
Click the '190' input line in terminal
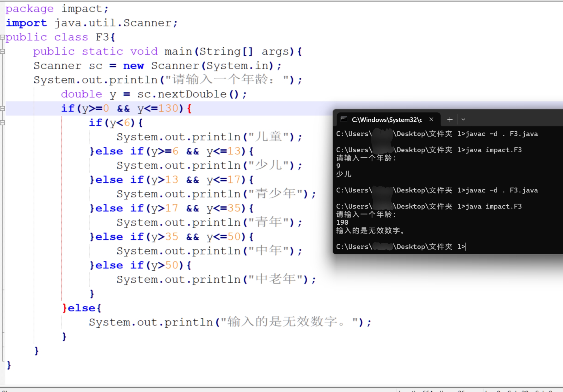[342, 223]
